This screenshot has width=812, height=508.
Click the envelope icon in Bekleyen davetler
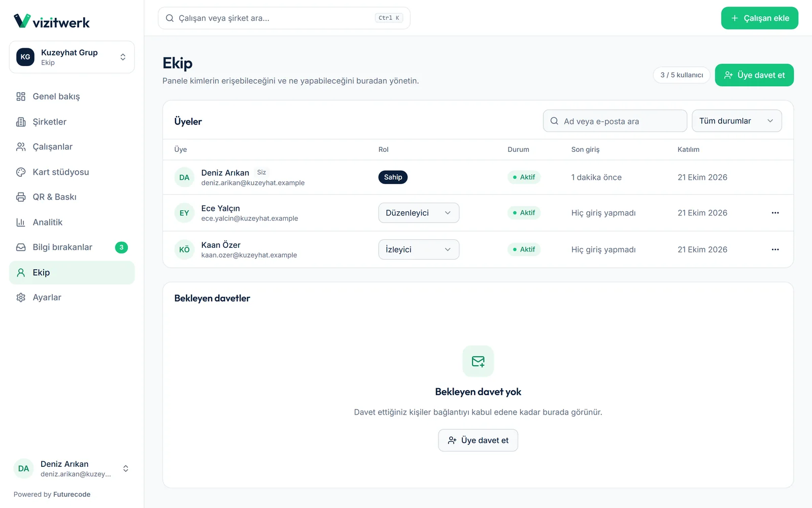pos(478,361)
